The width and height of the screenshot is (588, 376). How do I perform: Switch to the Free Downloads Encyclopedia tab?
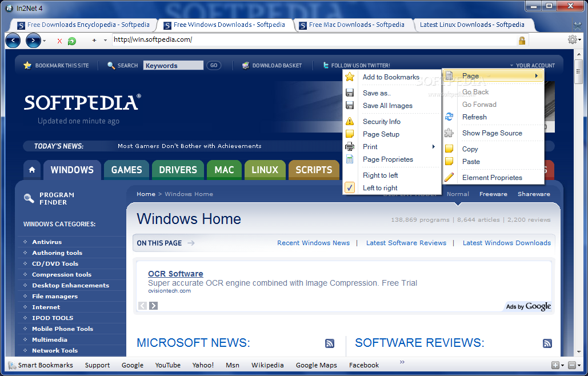click(x=84, y=25)
